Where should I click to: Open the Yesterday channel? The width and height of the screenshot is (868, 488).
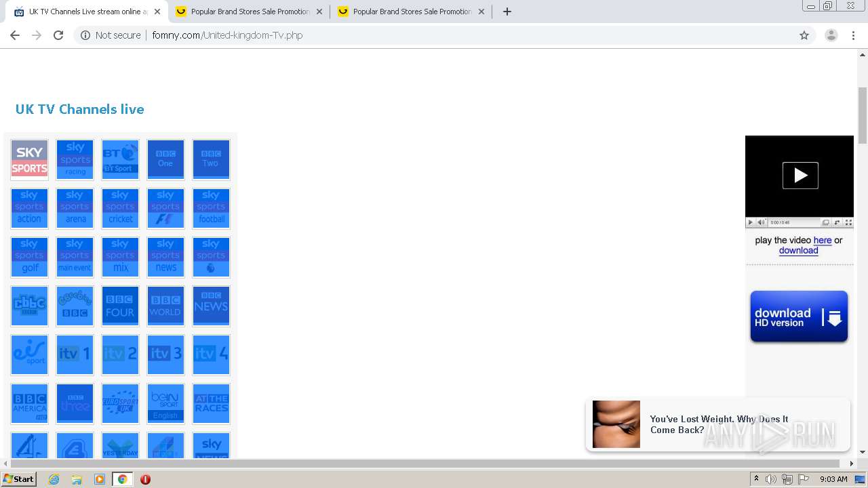point(120,445)
